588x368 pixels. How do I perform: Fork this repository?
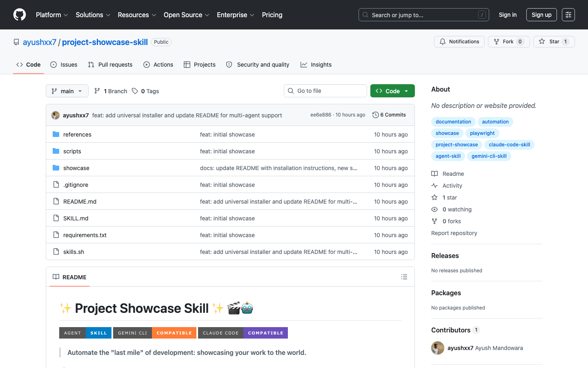pyautogui.click(x=509, y=42)
